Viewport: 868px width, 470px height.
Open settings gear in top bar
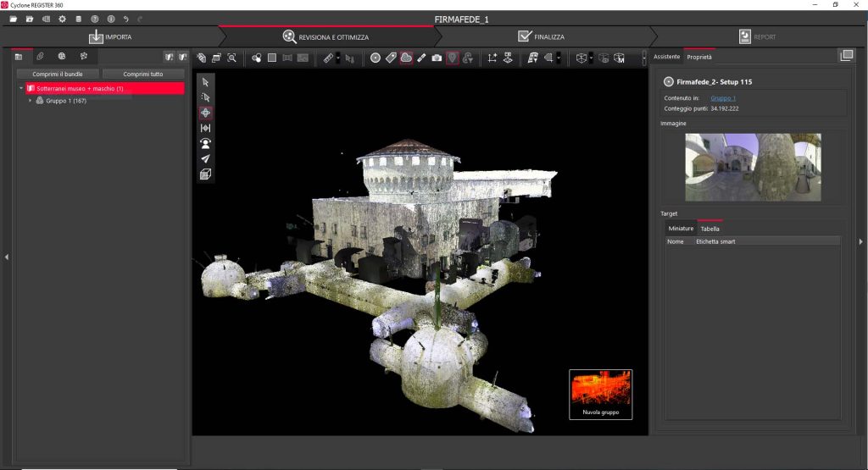tap(62, 19)
